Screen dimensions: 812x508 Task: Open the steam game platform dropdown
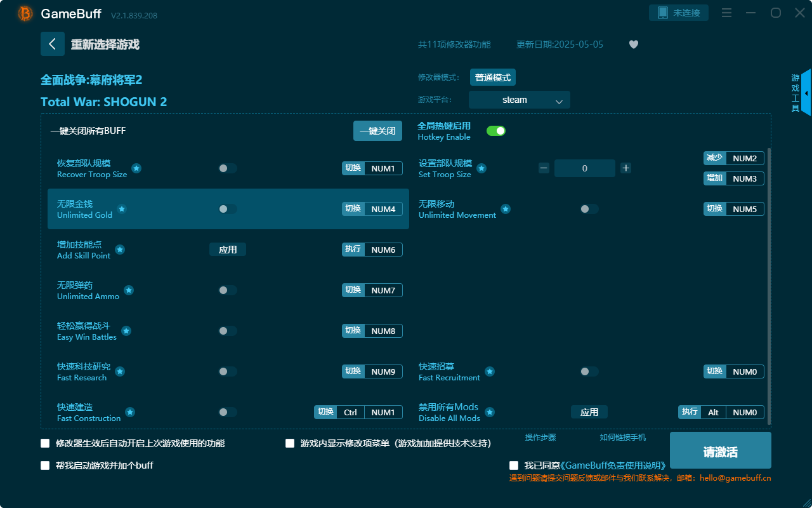tap(519, 100)
